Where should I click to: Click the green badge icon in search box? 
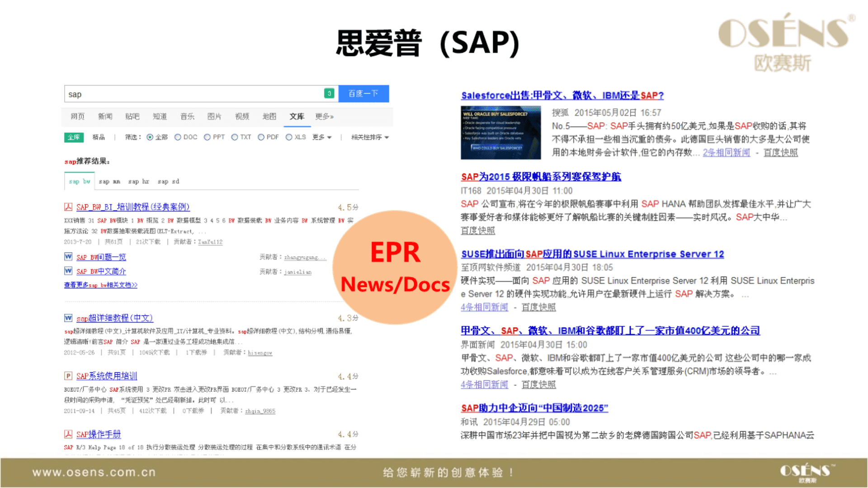pos(329,94)
